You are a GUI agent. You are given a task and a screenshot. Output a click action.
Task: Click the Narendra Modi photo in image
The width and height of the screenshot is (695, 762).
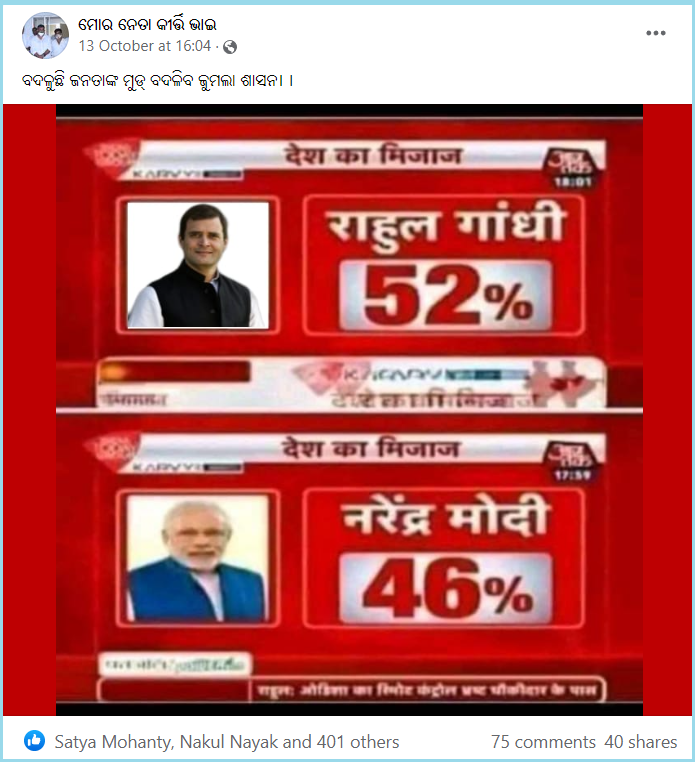click(198, 557)
